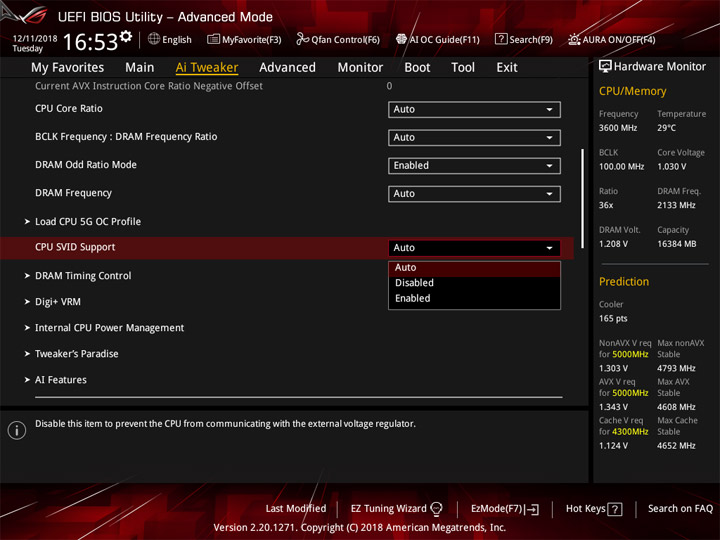Open the CPU Core Ratio dropdown
720x540 pixels.
(x=474, y=109)
